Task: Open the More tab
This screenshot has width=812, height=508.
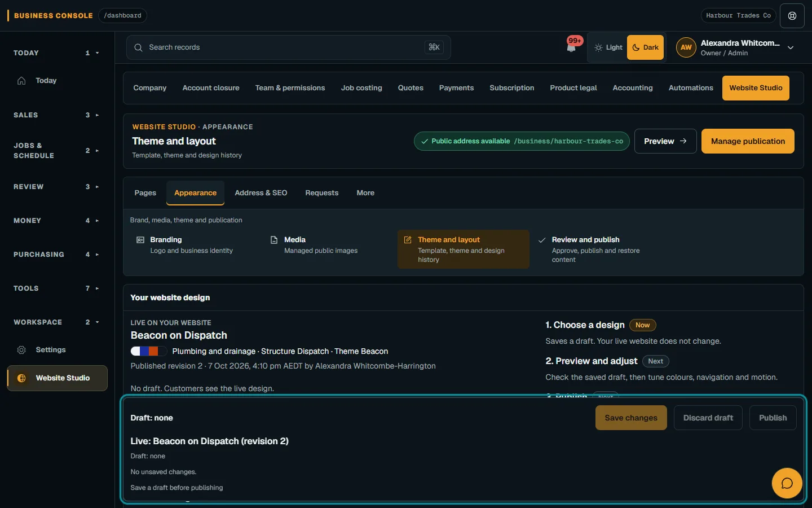Action: (365, 193)
